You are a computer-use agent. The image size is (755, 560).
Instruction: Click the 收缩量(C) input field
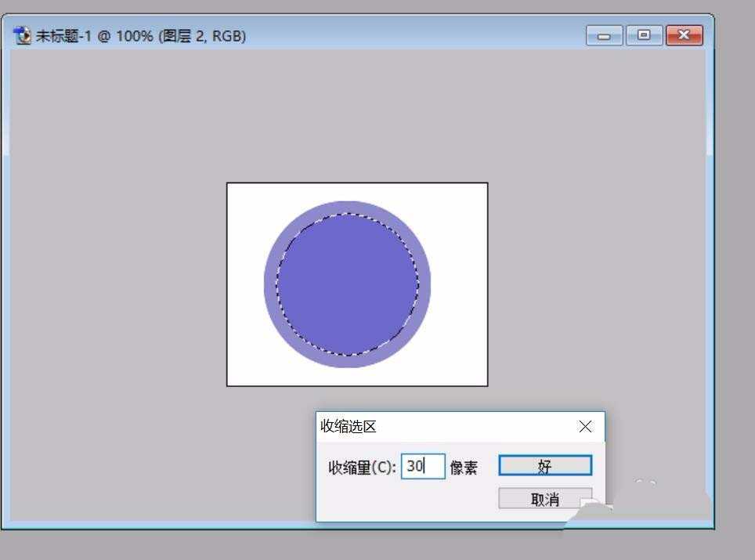423,465
